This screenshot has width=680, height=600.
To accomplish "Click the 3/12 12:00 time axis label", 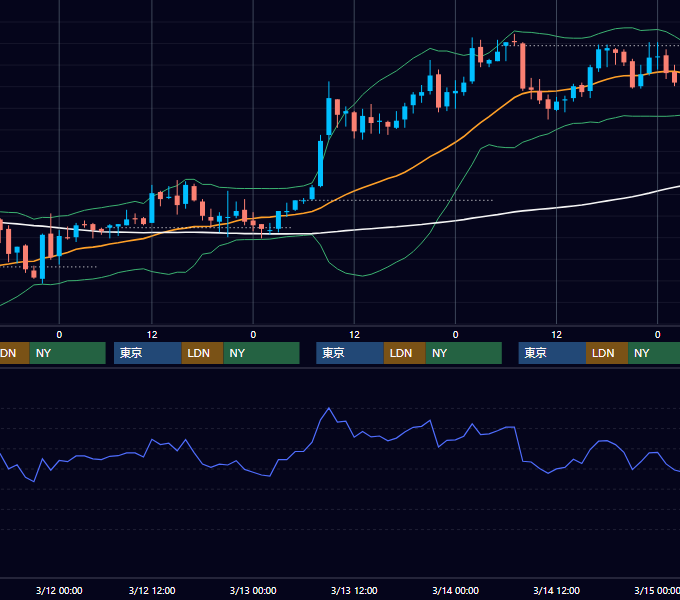I will point(152,590).
